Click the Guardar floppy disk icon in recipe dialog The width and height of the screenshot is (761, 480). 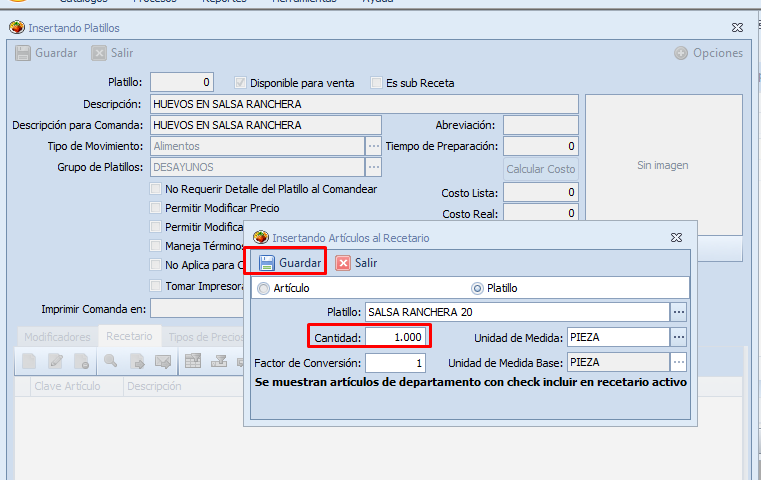267,263
